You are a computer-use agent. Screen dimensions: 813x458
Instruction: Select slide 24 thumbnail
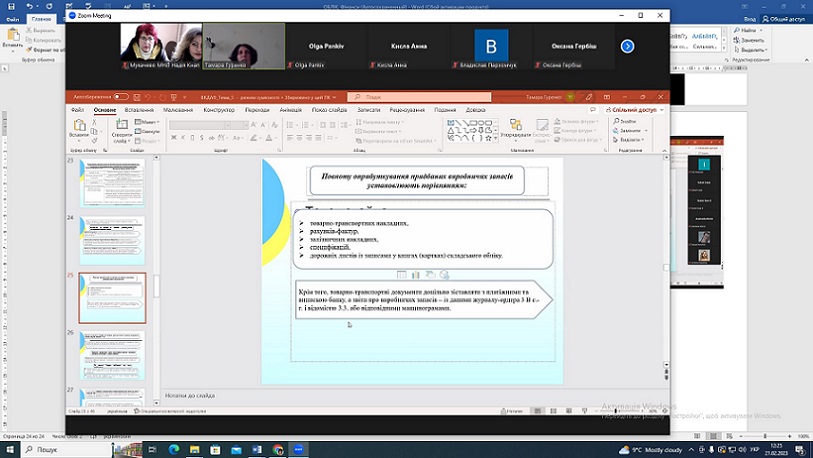pos(112,241)
